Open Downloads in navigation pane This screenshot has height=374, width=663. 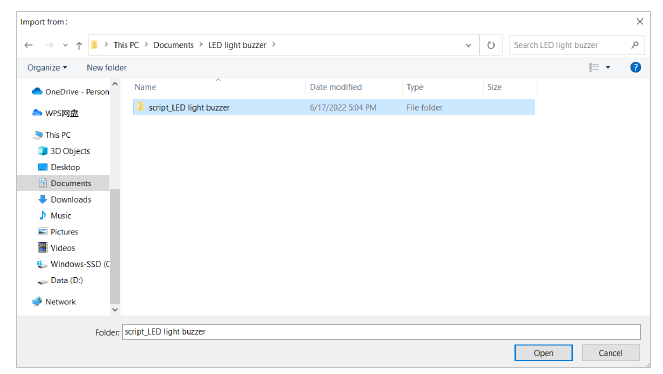[x=64, y=199]
